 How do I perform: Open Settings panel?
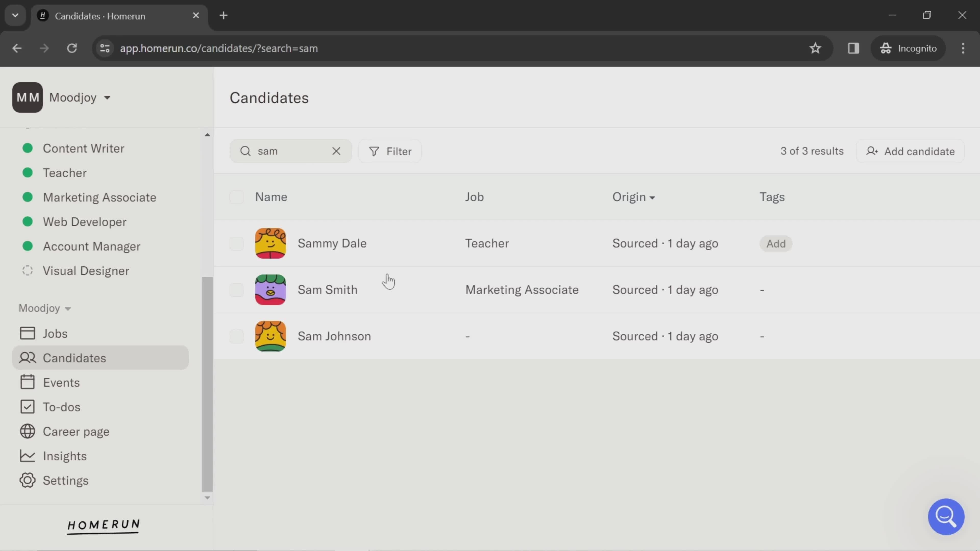65,480
